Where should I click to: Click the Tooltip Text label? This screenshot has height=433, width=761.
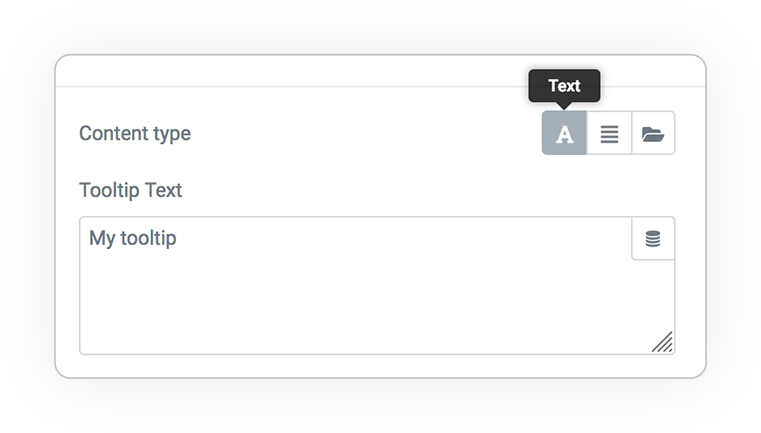(131, 190)
